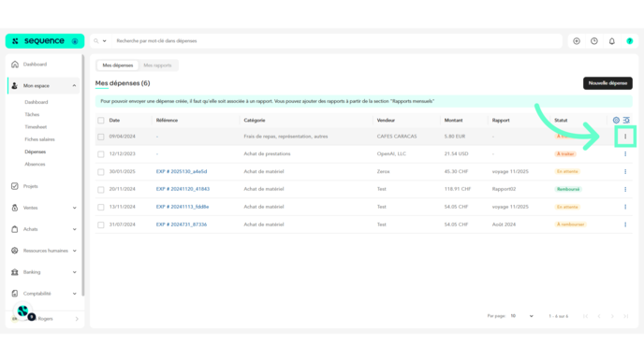Open the notifications bell

[612, 41]
